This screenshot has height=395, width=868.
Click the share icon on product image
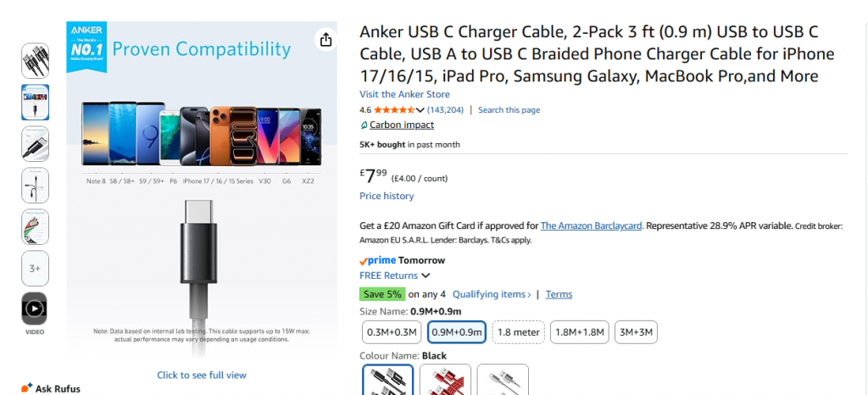326,40
